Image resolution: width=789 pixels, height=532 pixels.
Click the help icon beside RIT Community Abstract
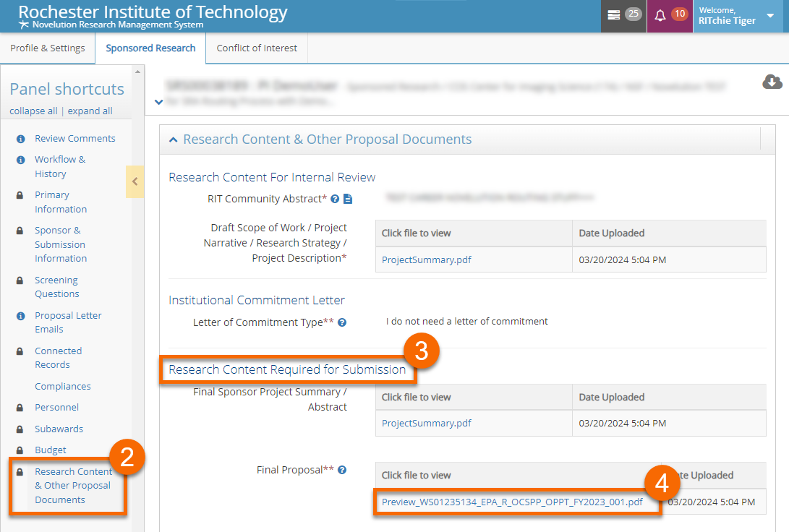pyautogui.click(x=335, y=199)
